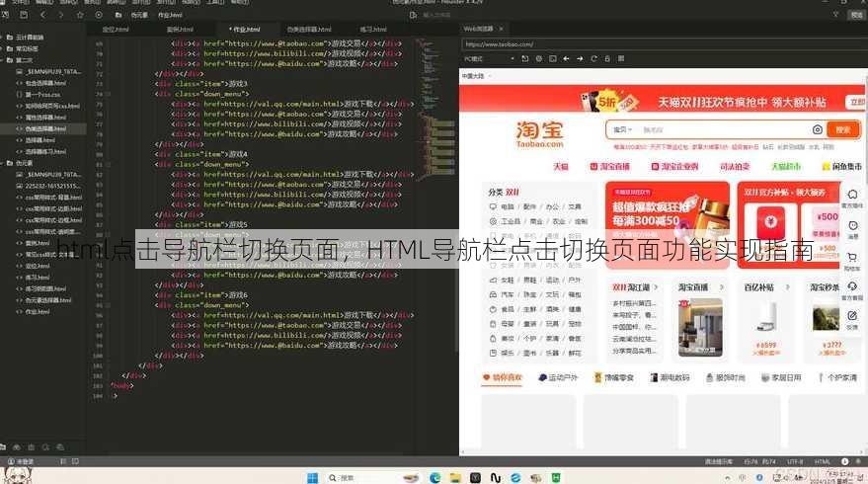868x484 pixels.
Task: Expand the 常见标签 folder
Action: [x=3, y=48]
